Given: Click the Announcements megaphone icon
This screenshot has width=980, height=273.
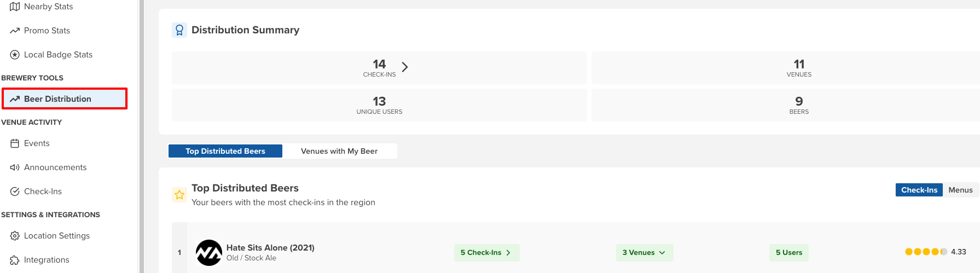Looking at the screenshot, I should pyautogui.click(x=15, y=167).
